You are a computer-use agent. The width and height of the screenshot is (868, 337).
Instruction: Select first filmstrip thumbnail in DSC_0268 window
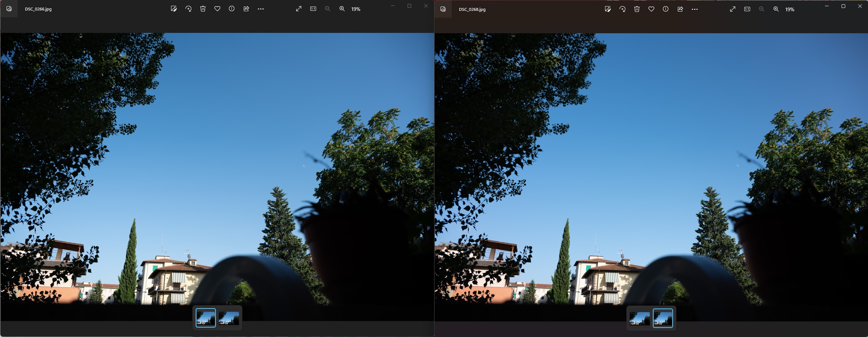(639, 319)
